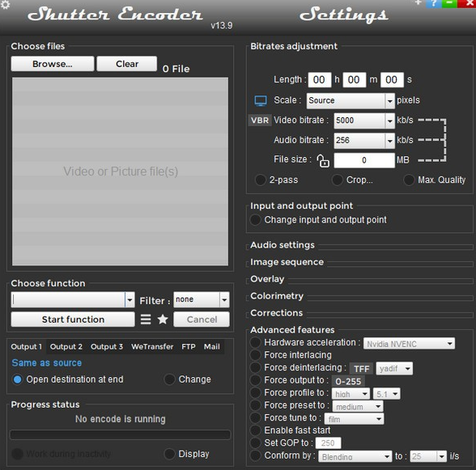Switch to the Output 1 tab

(x=26, y=346)
